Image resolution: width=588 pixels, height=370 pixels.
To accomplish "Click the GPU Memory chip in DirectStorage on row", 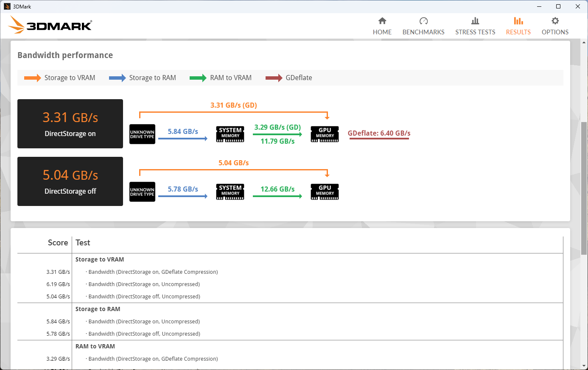I will [325, 134].
